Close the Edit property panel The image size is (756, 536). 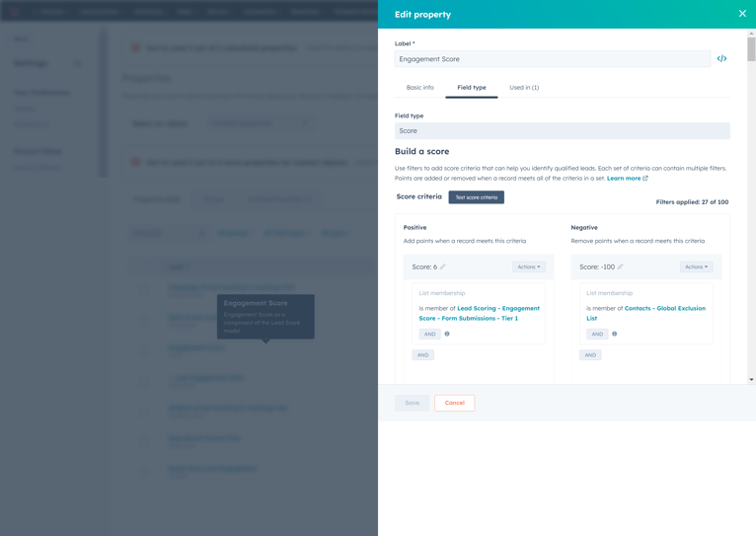[742, 14]
